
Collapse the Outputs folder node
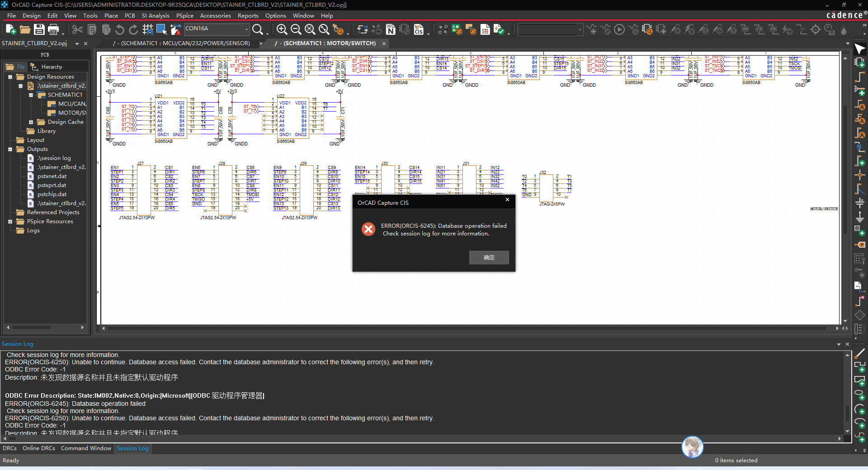10,149
